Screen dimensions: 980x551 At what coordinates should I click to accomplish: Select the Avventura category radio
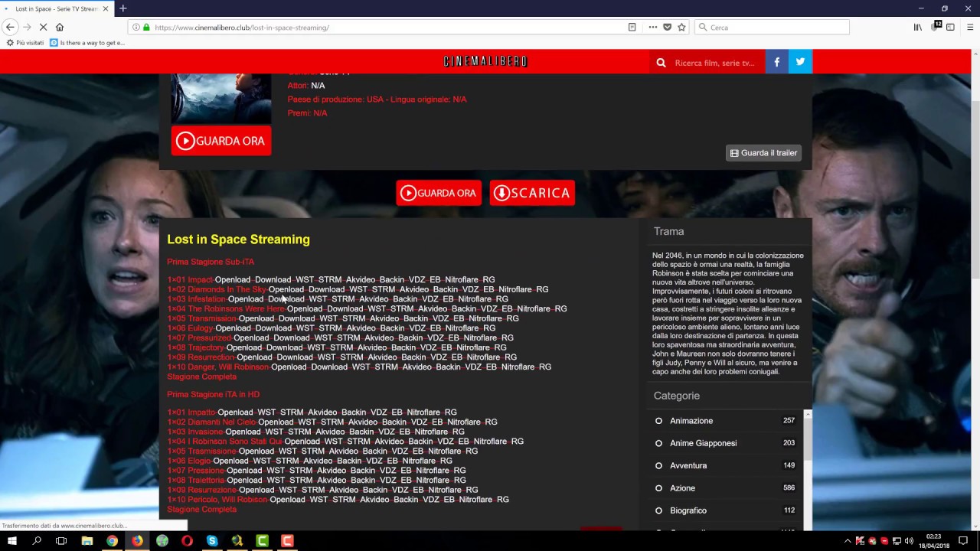[x=658, y=465]
